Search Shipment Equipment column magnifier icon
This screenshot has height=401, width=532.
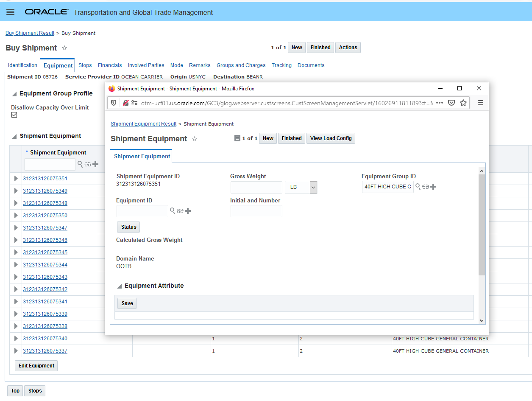click(80, 164)
